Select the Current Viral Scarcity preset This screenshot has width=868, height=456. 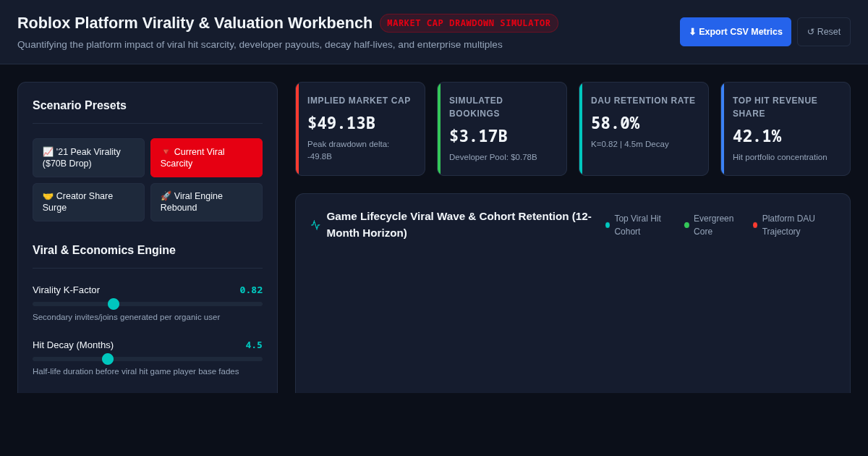point(206,158)
